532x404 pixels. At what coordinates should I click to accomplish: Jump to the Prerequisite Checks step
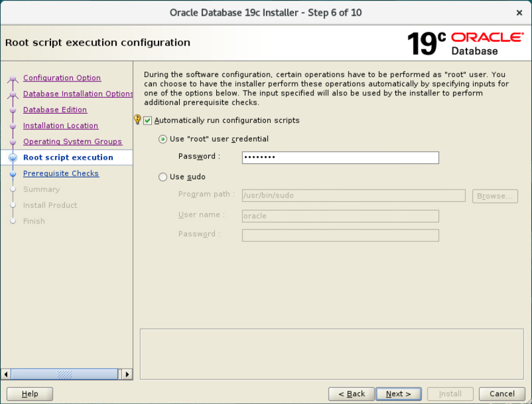point(61,174)
